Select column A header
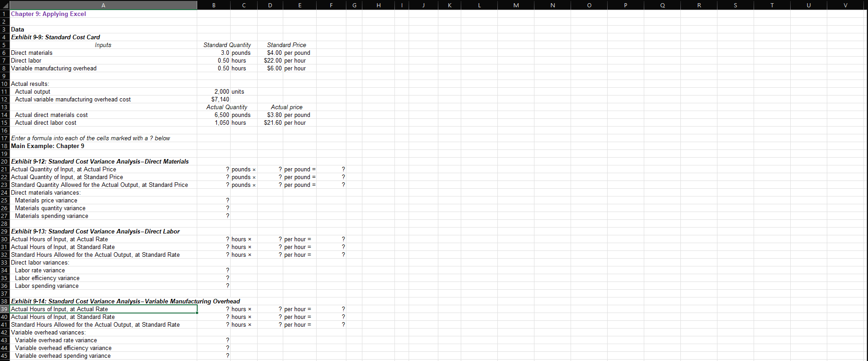Image resolution: width=868 pixels, height=361 pixels. (103, 5)
